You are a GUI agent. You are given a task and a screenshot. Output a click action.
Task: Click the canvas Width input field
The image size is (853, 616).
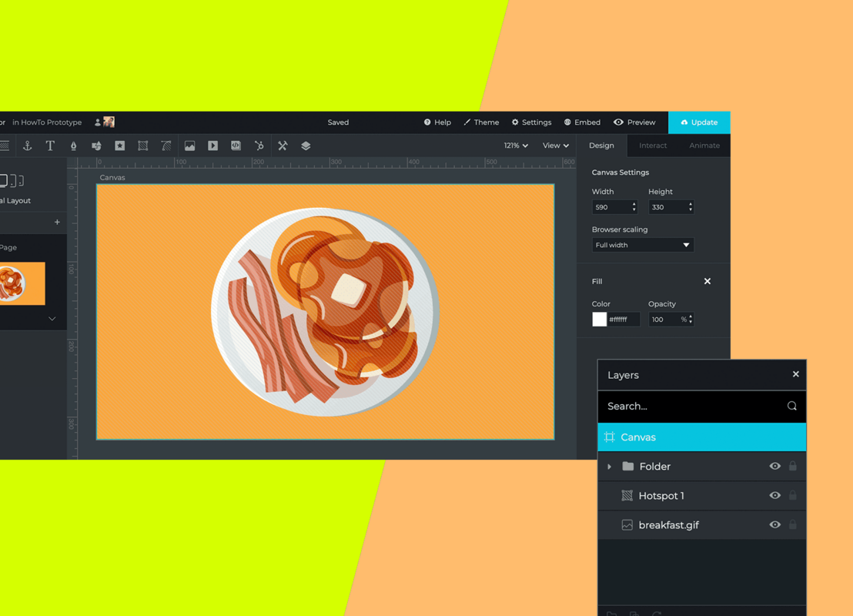pyautogui.click(x=610, y=206)
